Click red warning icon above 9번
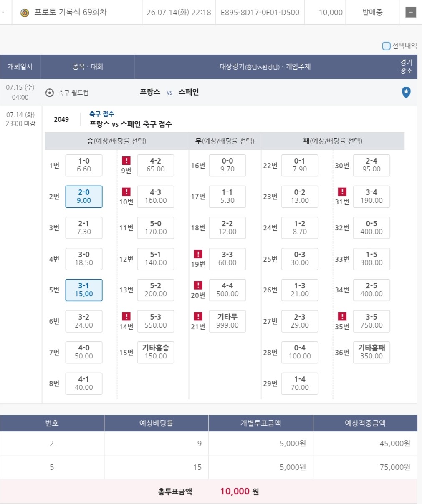This screenshot has width=422, height=504. [x=126, y=161]
